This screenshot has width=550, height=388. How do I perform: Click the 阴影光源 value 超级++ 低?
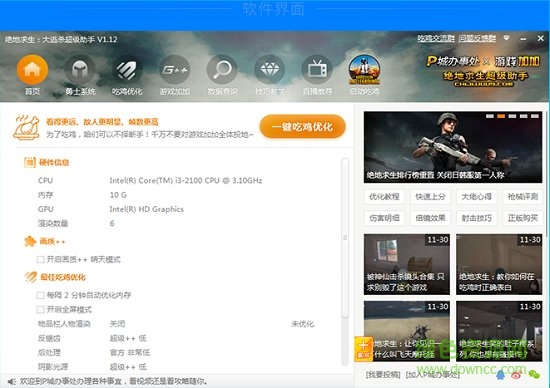128,367
